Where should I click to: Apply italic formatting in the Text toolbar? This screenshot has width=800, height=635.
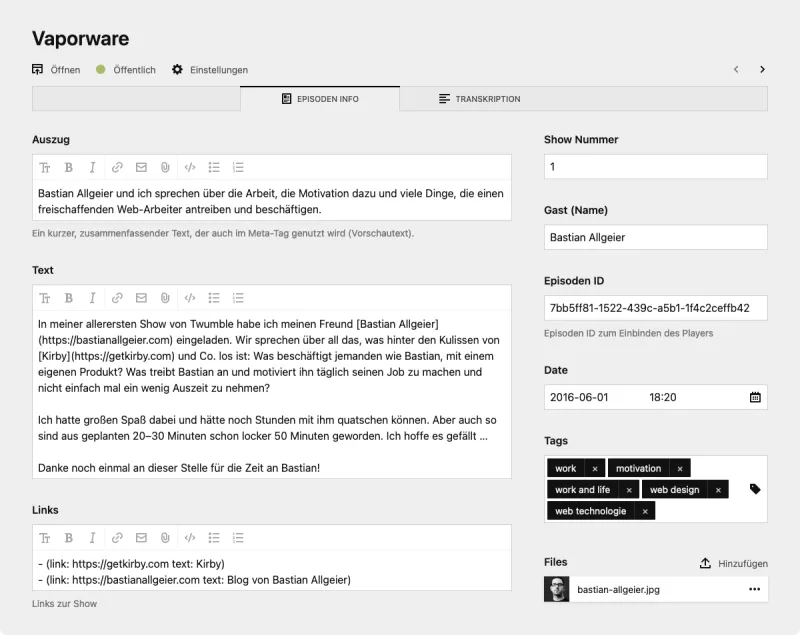(92, 297)
